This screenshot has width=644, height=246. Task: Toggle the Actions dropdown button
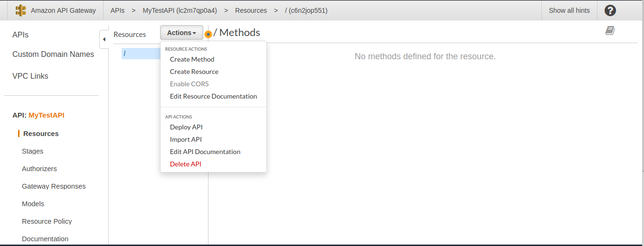pos(181,33)
